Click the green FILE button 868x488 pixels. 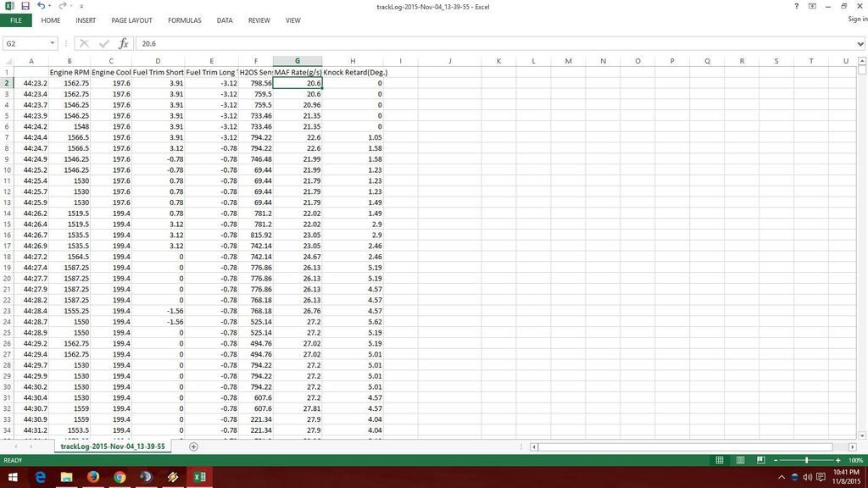[x=15, y=20]
